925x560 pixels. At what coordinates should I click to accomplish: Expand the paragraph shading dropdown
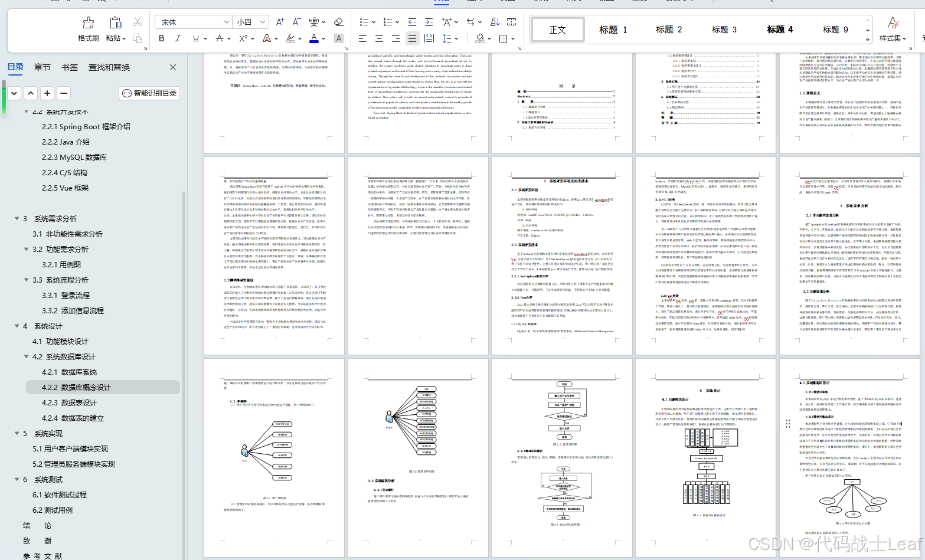tap(489, 38)
